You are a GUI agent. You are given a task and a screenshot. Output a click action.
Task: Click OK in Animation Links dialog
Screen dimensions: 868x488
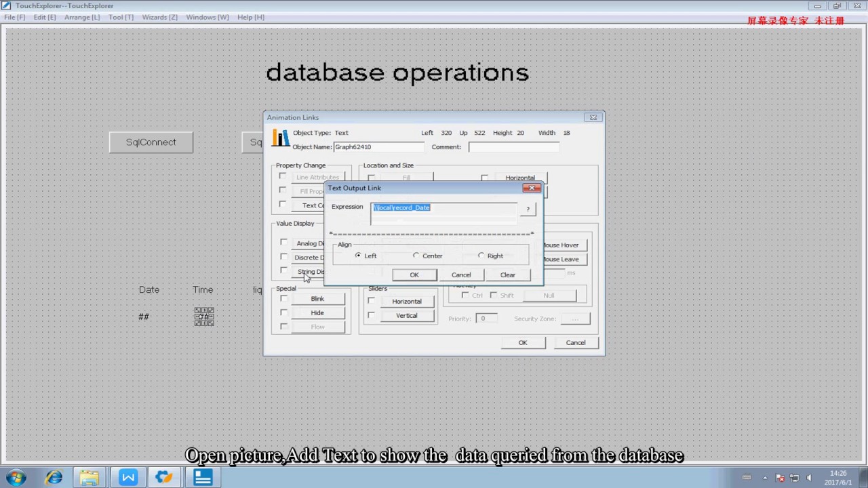click(x=523, y=342)
